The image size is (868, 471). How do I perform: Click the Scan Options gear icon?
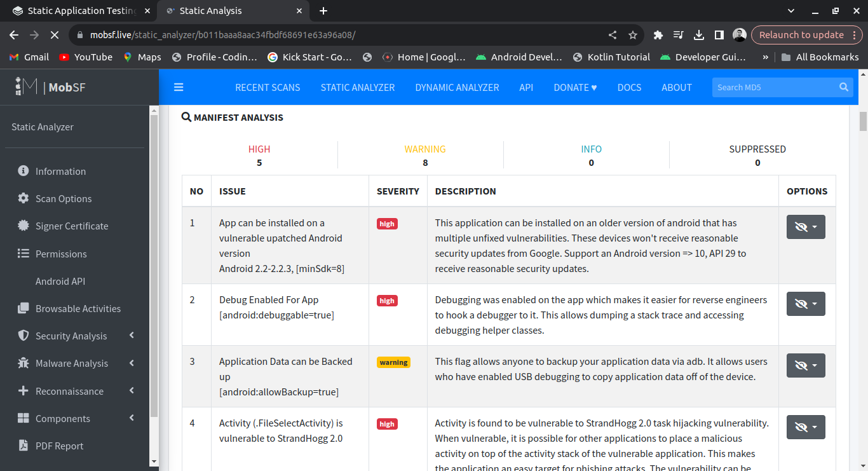(x=24, y=198)
